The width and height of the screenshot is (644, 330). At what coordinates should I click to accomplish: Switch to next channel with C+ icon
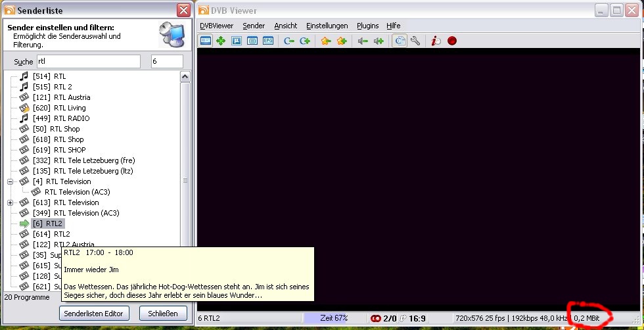coord(305,41)
